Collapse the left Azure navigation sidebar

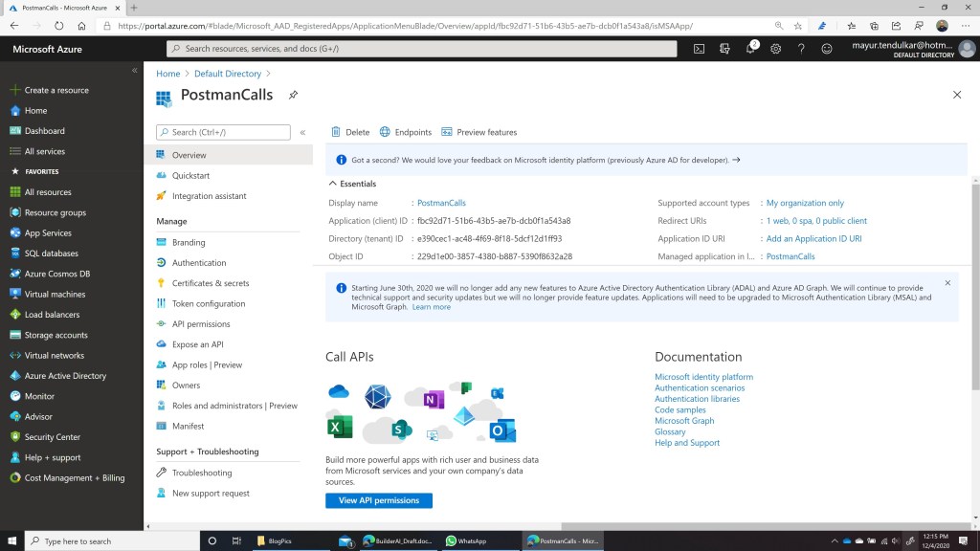pos(134,71)
